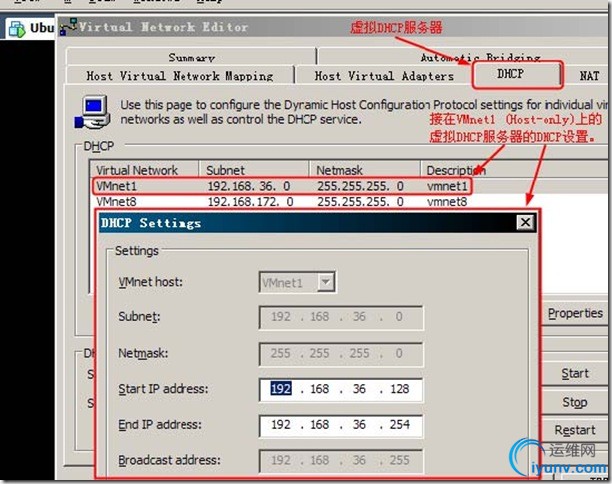Click the Virtual Network Editor title icon
612x484 pixels.
point(68,27)
